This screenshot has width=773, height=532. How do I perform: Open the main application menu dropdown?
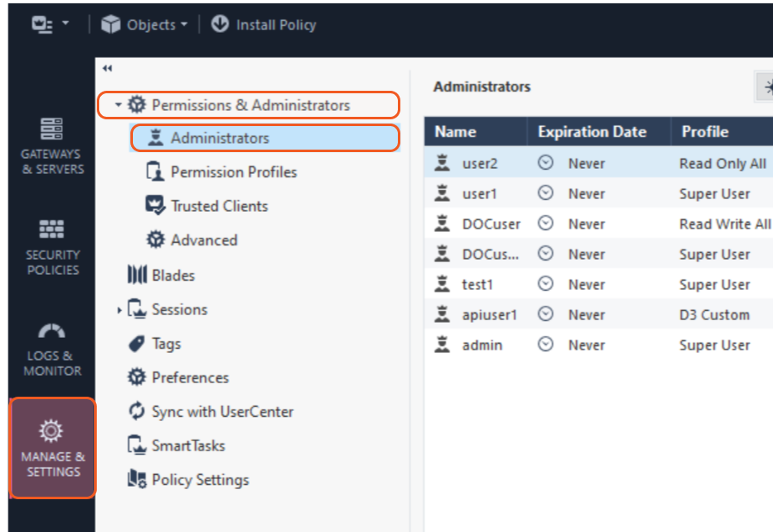pyautogui.click(x=50, y=24)
